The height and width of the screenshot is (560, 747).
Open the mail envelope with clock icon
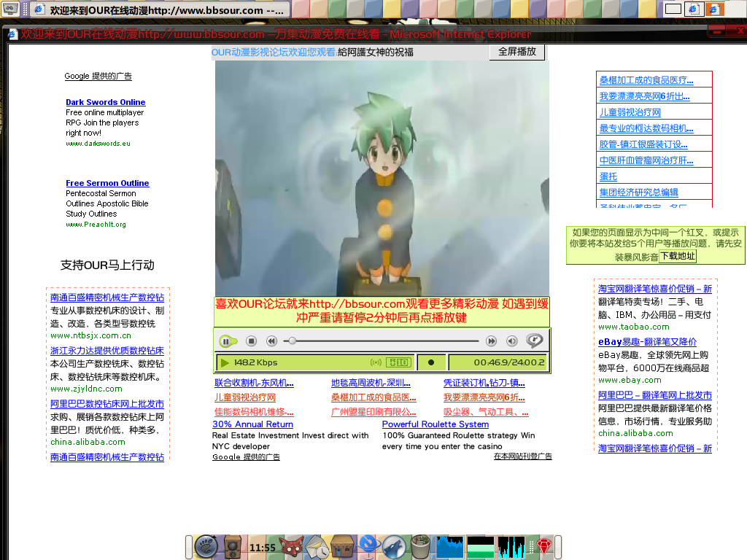tap(317, 547)
